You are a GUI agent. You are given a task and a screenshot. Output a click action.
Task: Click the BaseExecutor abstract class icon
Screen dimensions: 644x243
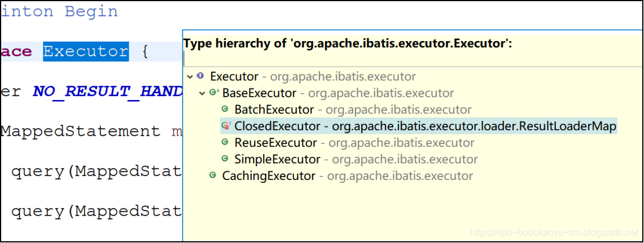pyautogui.click(x=213, y=93)
